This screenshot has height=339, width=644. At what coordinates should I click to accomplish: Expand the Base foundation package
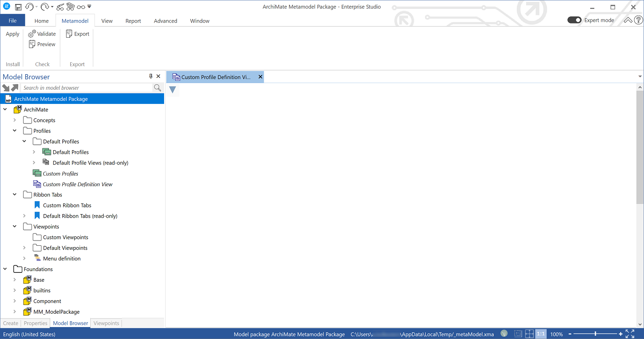pyautogui.click(x=15, y=279)
